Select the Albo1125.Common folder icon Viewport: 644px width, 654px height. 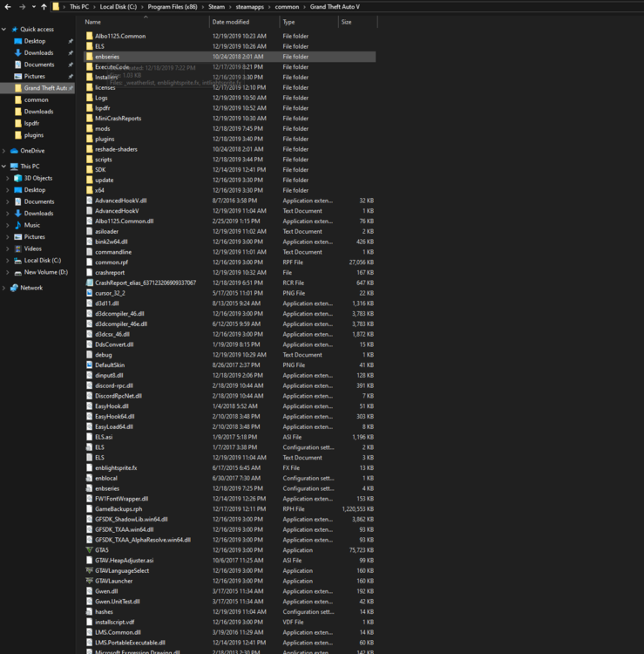(89, 36)
